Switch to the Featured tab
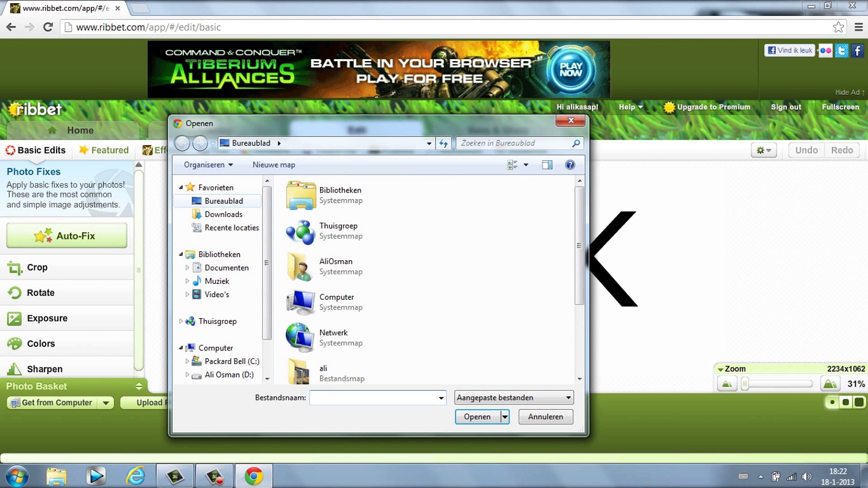The image size is (868, 488). pyautogui.click(x=104, y=150)
